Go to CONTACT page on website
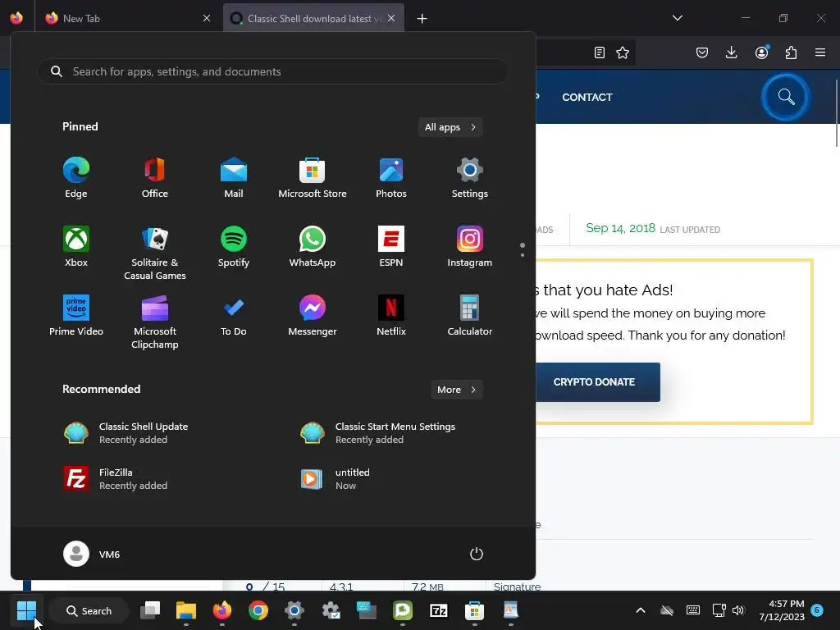 [587, 97]
